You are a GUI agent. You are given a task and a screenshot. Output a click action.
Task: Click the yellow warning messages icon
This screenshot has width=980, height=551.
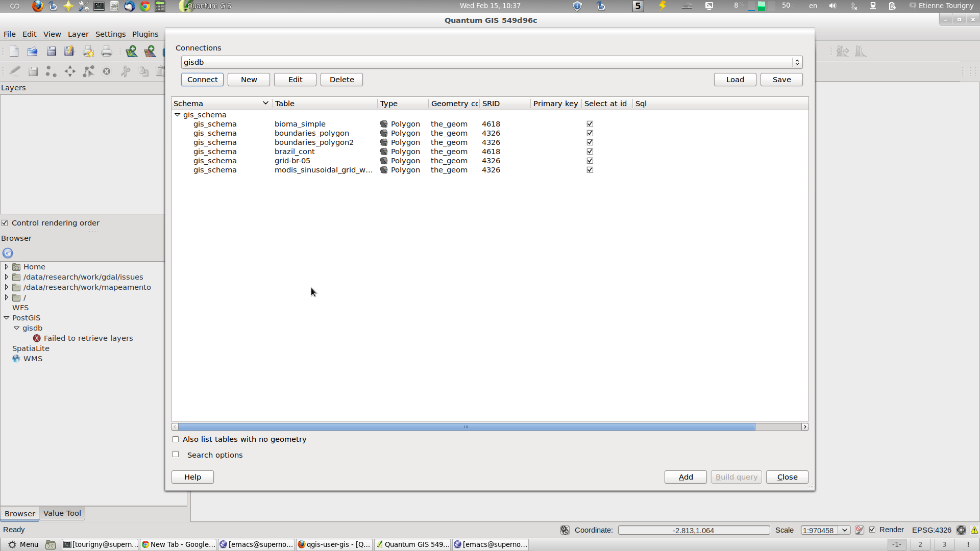(x=974, y=530)
